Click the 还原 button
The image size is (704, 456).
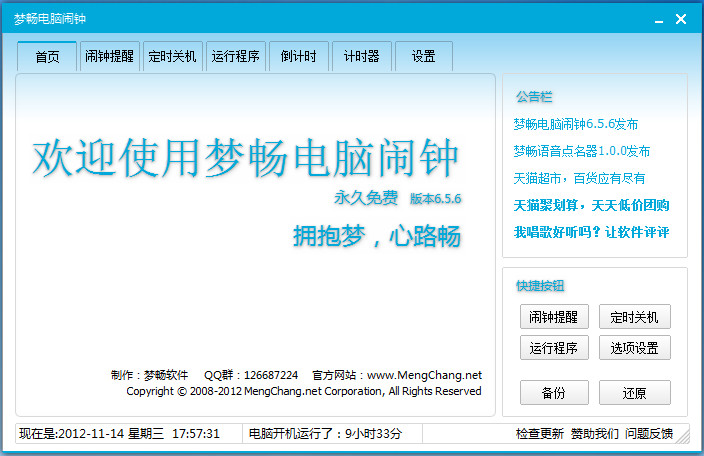(x=634, y=393)
